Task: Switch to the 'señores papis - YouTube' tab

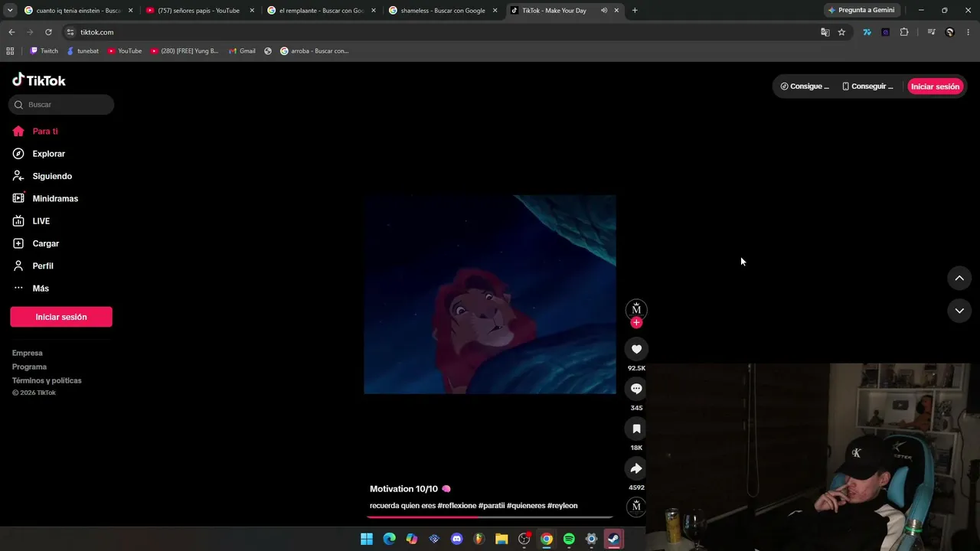Action: [198, 11]
